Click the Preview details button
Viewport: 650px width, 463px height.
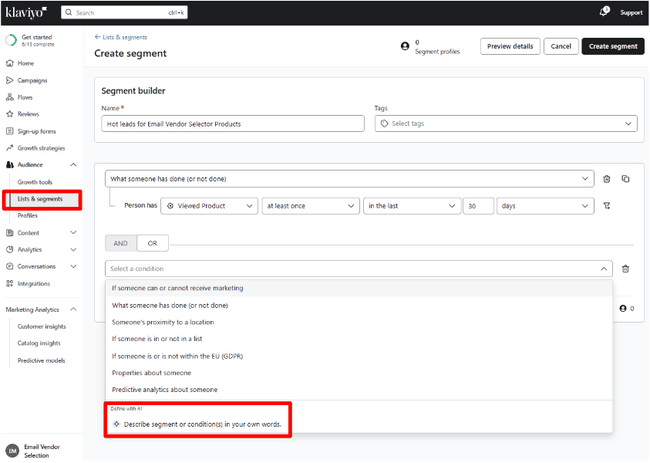tap(510, 46)
